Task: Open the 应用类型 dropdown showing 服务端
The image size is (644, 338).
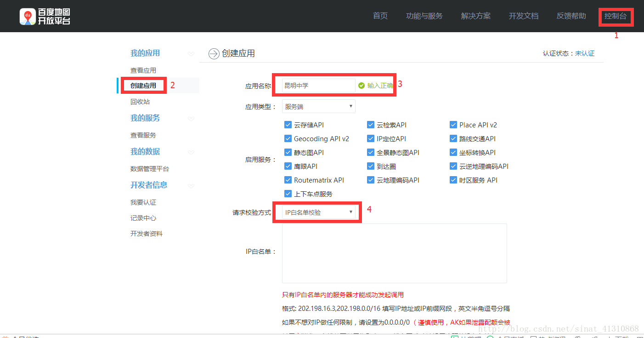Action: pyautogui.click(x=319, y=107)
